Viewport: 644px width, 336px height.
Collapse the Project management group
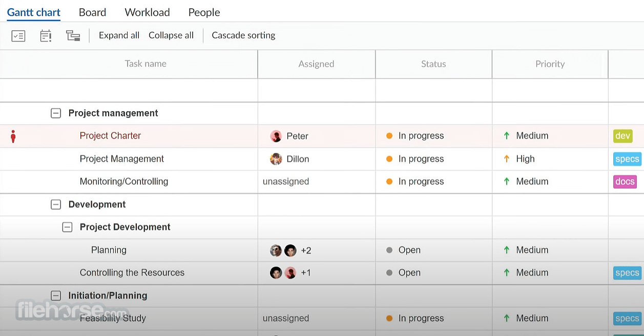pyautogui.click(x=56, y=113)
